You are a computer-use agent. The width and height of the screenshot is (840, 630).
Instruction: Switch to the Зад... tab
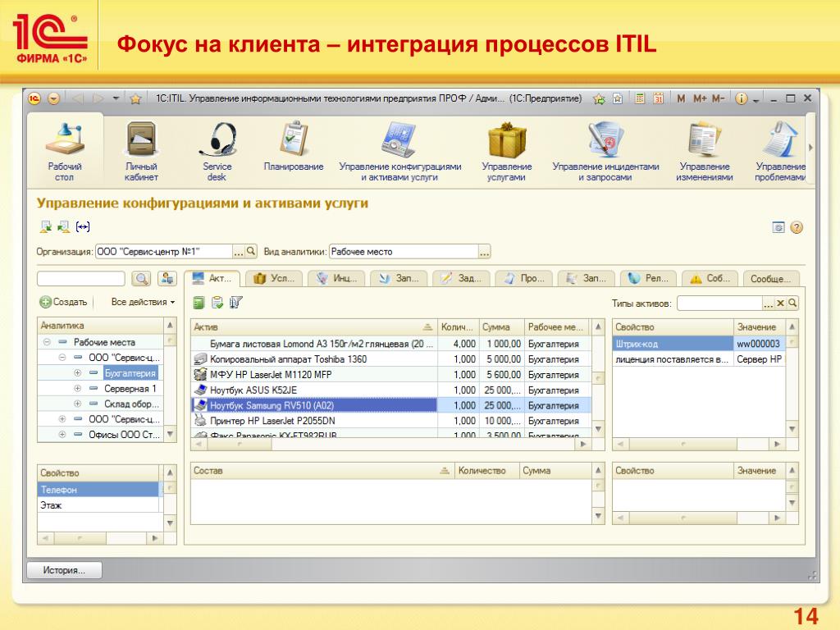tap(462, 279)
